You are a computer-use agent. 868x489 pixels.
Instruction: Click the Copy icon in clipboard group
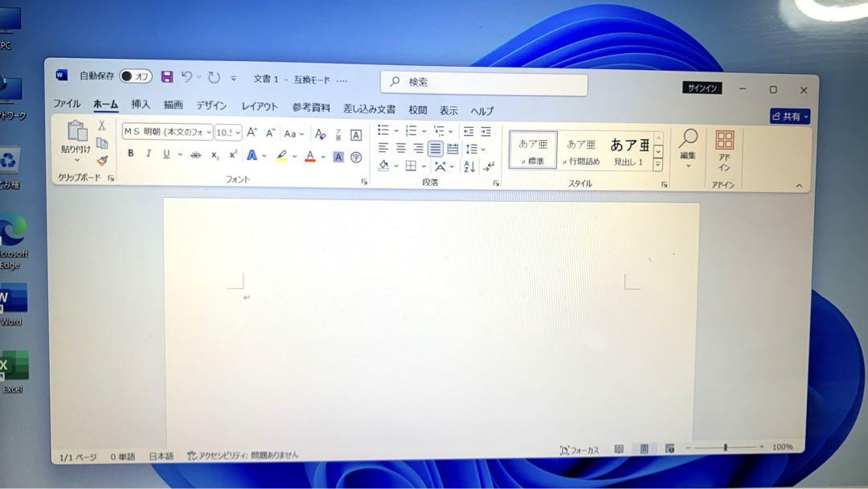click(102, 143)
